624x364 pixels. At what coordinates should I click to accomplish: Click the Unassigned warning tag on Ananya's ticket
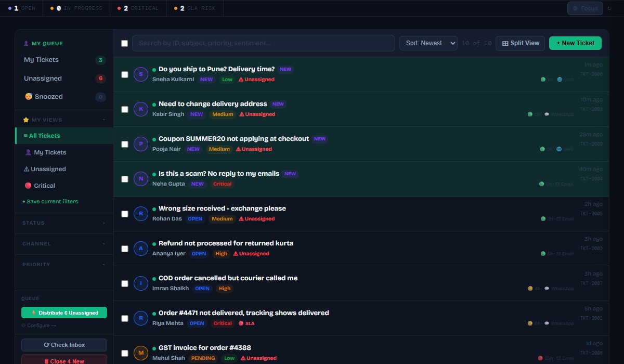click(251, 254)
